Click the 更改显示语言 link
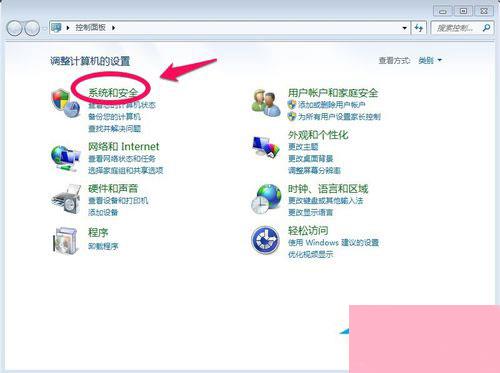 (x=310, y=212)
